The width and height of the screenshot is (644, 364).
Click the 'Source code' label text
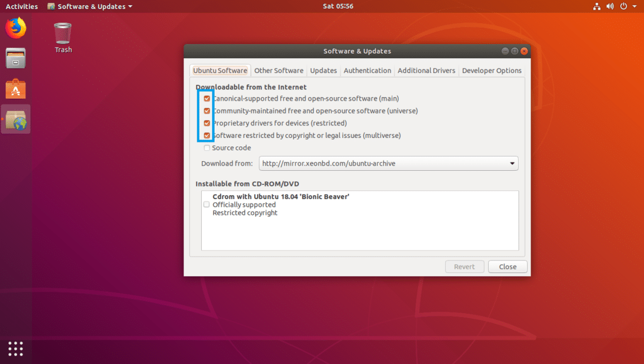[x=231, y=148]
